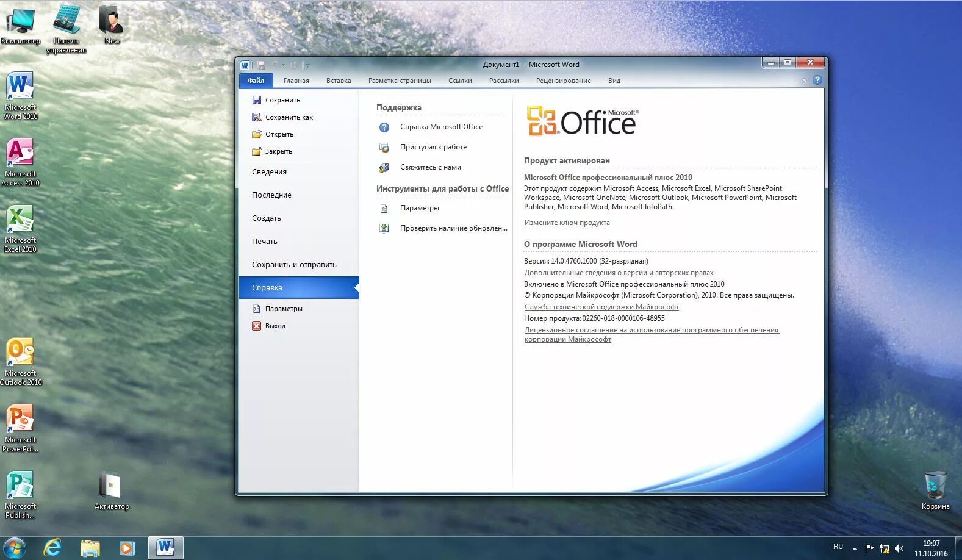This screenshot has height=560, width=962.
Task: Click the volume speaker icon in tray
Action: 899,548
